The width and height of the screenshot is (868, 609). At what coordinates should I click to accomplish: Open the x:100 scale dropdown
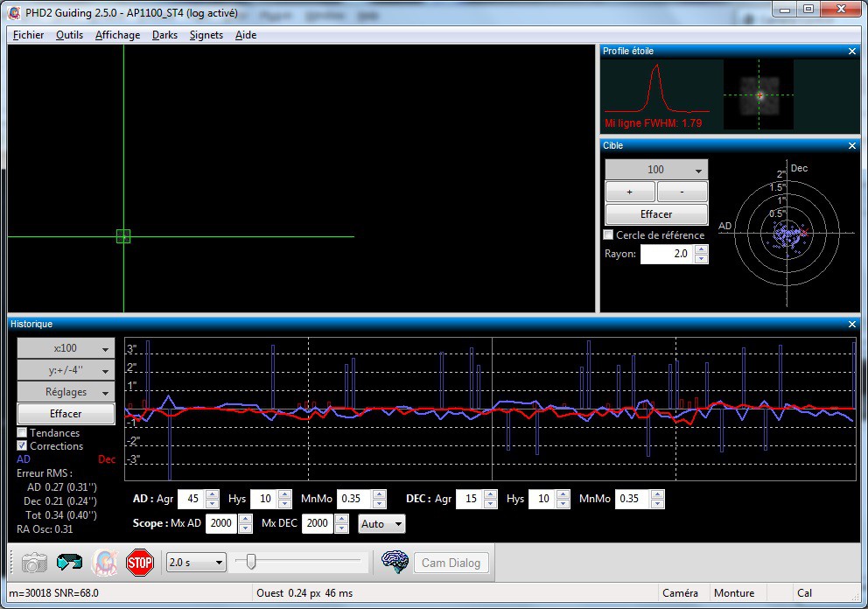point(66,348)
